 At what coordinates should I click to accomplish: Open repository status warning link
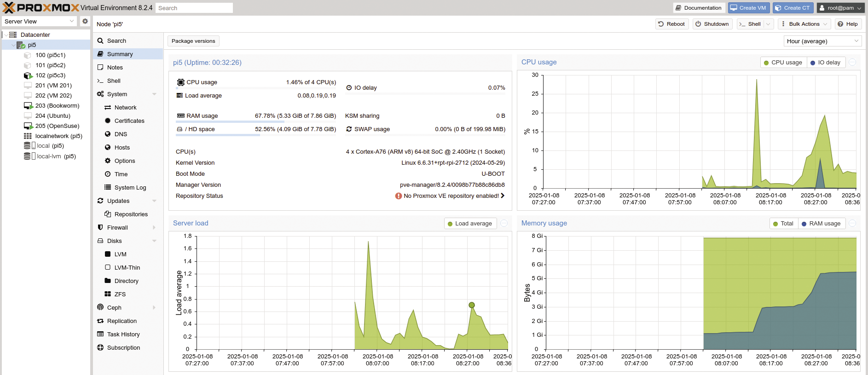450,196
